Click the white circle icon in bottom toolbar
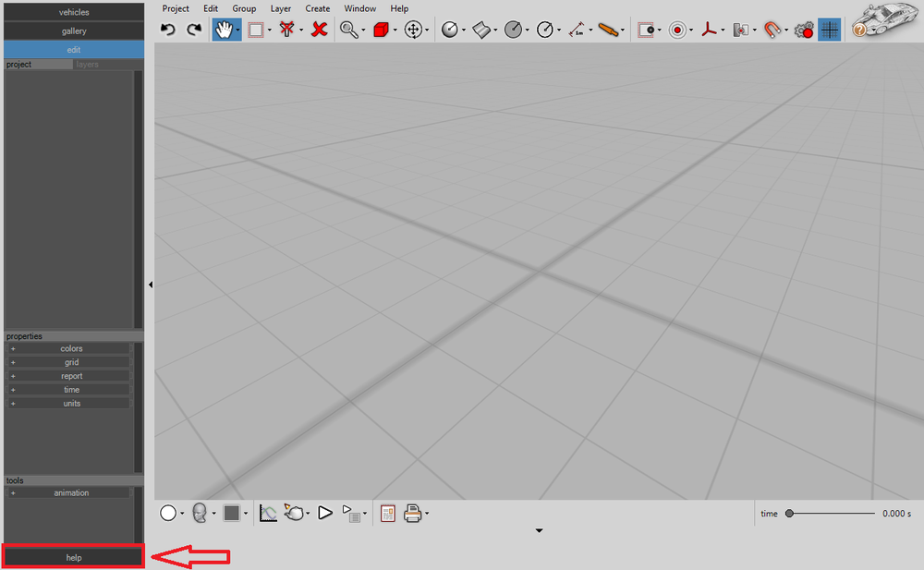924x570 pixels. coord(168,514)
